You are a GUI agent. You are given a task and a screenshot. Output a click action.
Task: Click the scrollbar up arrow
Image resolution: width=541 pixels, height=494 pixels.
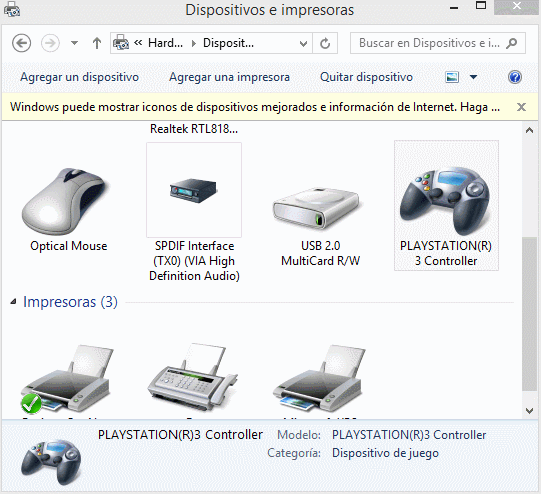click(529, 131)
